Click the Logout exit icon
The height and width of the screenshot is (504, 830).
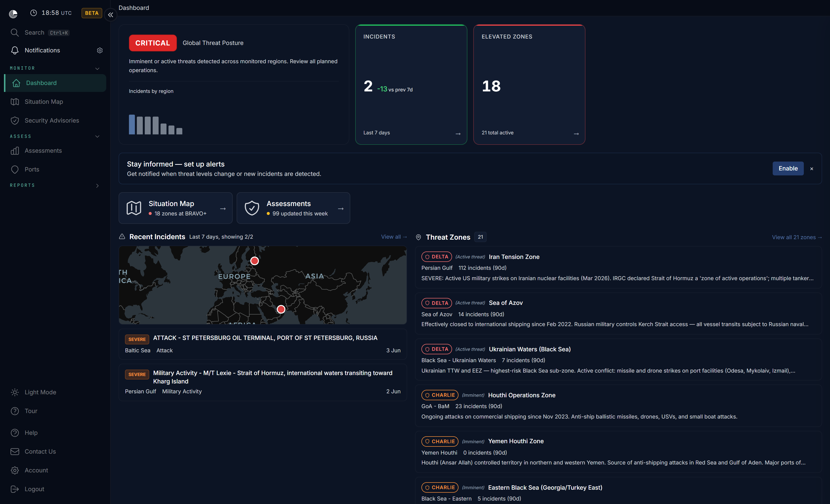click(15, 489)
